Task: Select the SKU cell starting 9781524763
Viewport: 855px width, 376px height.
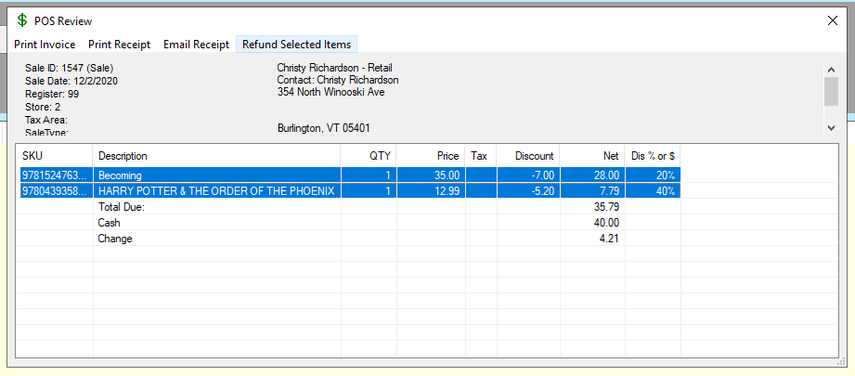Action: pyautogui.click(x=56, y=175)
